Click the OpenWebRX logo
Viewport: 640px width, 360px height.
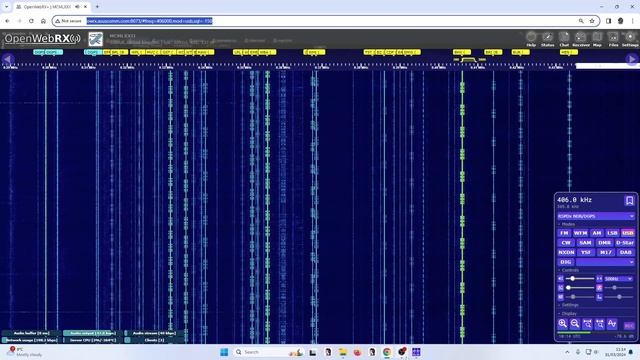(x=42, y=39)
